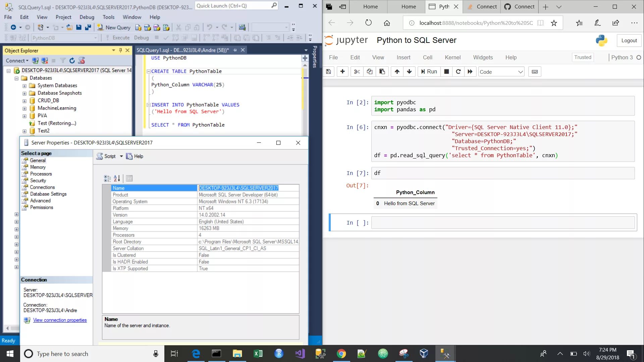Click the Execute query button

[x=120, y=38]
